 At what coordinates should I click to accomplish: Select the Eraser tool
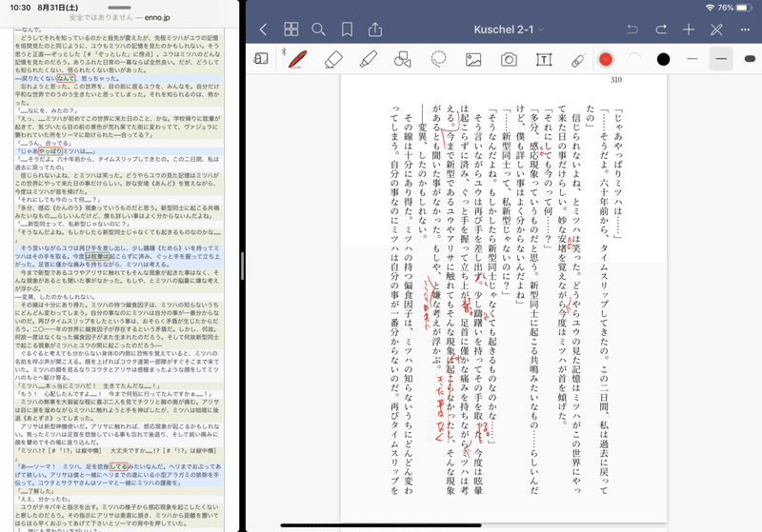coord(333,59)
